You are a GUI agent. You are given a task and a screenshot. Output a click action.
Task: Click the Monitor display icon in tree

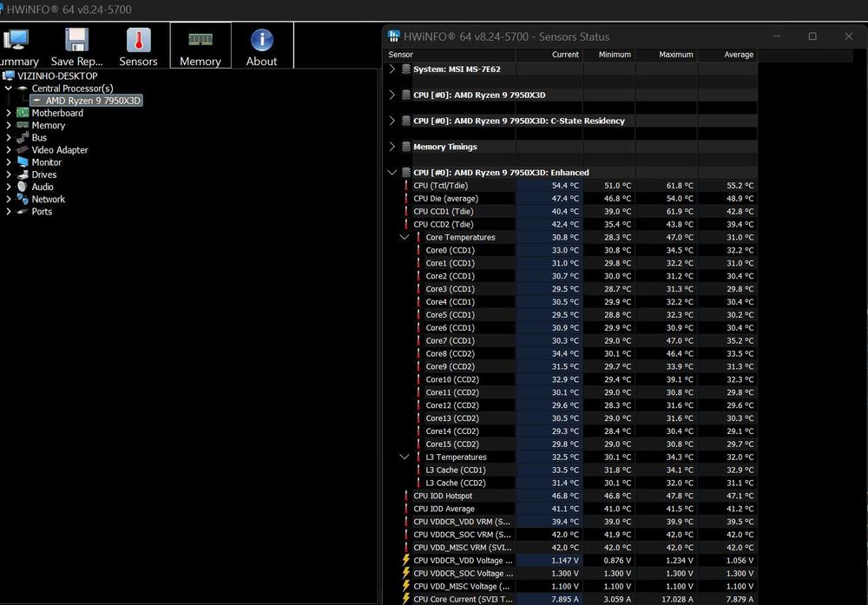point(23,161)
